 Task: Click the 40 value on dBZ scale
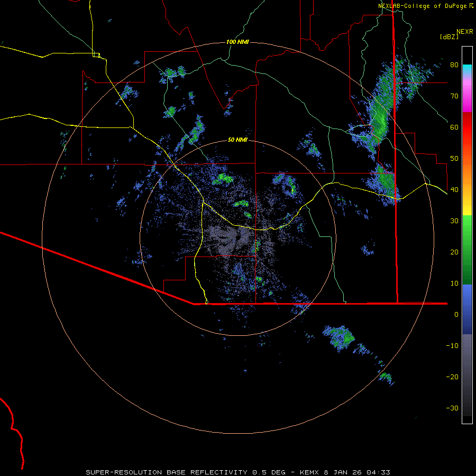click(x=454, y=190)
